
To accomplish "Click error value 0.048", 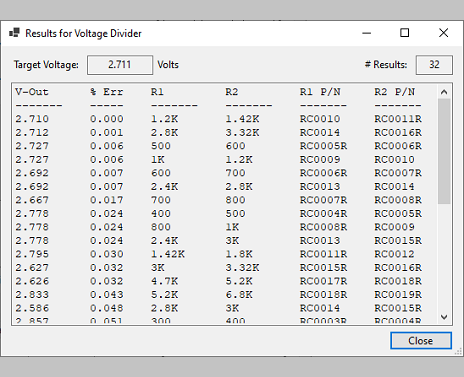I will (107, 308).
